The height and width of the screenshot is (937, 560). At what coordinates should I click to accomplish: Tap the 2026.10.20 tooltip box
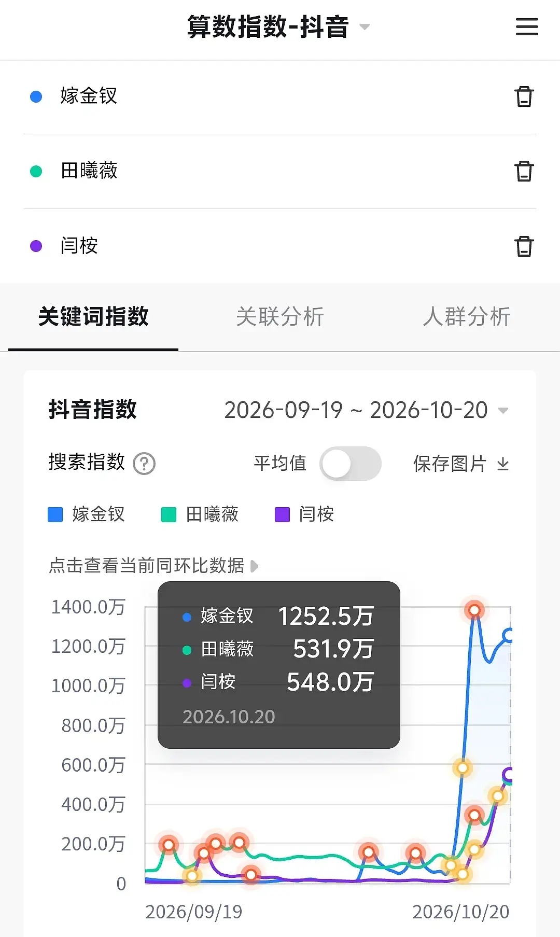[x=279, y=665]
